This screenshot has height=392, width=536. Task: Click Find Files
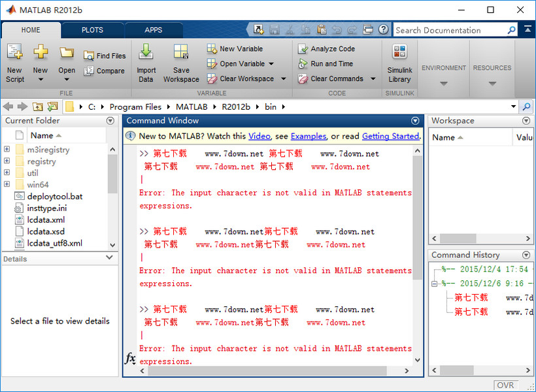pyautogui.click(x=105, y=56)
